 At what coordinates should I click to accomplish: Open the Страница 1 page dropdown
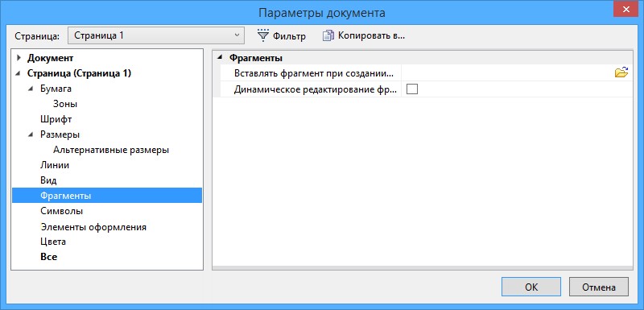[155, 35]
